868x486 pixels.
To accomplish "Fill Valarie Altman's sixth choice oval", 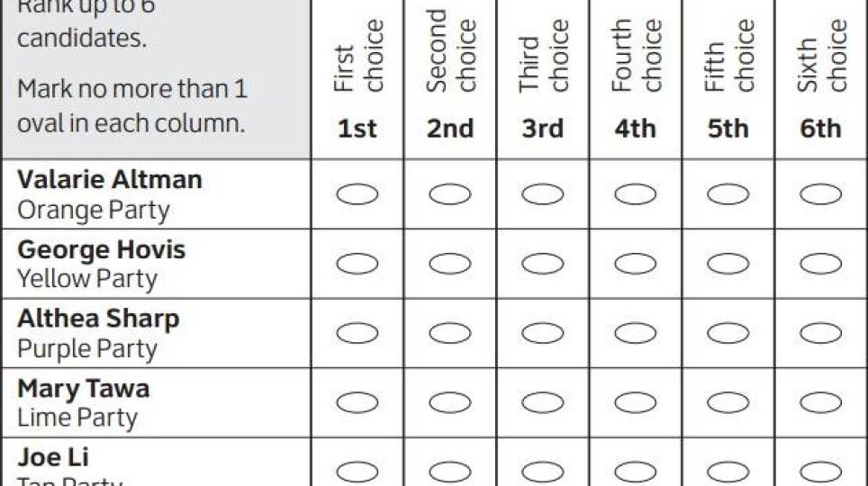I will 820,193.
